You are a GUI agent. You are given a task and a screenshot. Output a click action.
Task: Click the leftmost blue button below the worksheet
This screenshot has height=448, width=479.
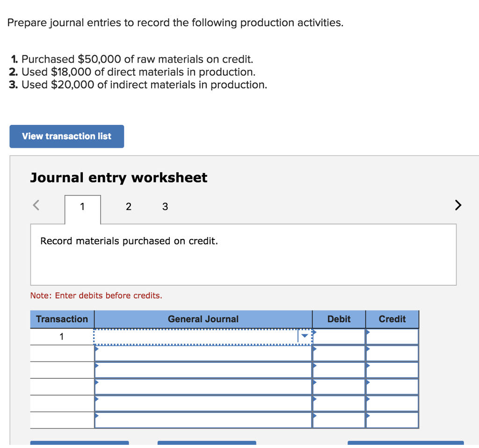[80, 443]
